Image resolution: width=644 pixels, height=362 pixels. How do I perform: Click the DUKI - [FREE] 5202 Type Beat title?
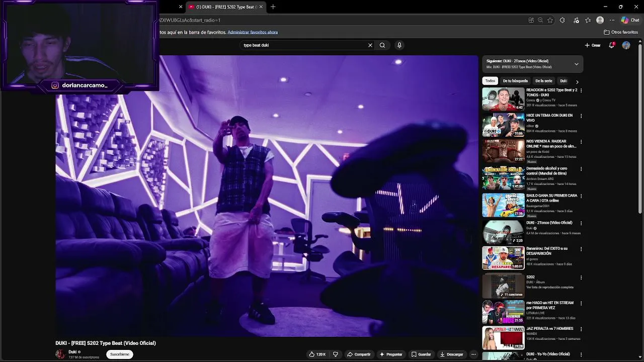(106, 343)
